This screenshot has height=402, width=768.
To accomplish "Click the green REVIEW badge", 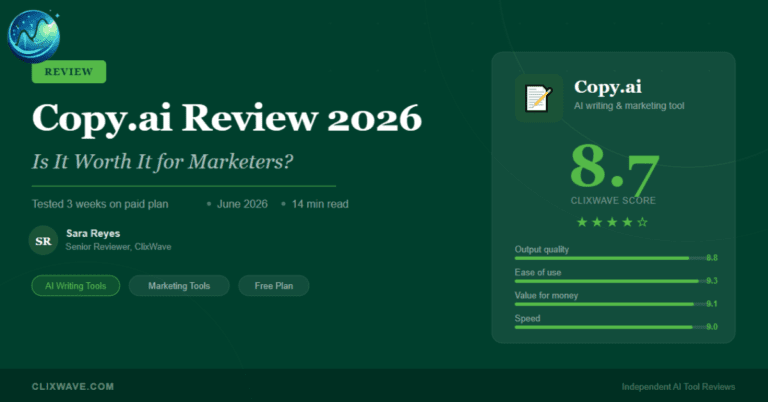I will coord(69,71).
